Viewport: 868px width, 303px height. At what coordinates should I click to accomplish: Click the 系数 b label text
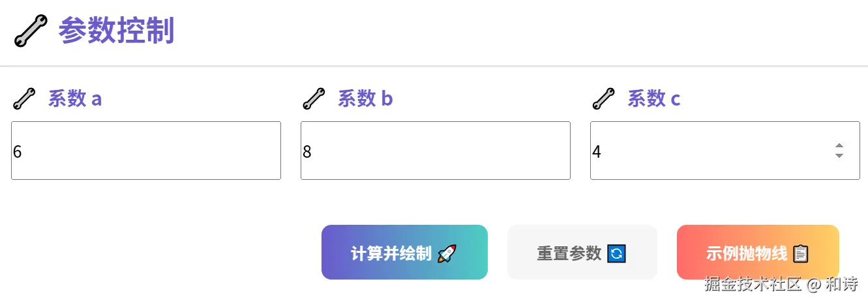click(365, 99)
